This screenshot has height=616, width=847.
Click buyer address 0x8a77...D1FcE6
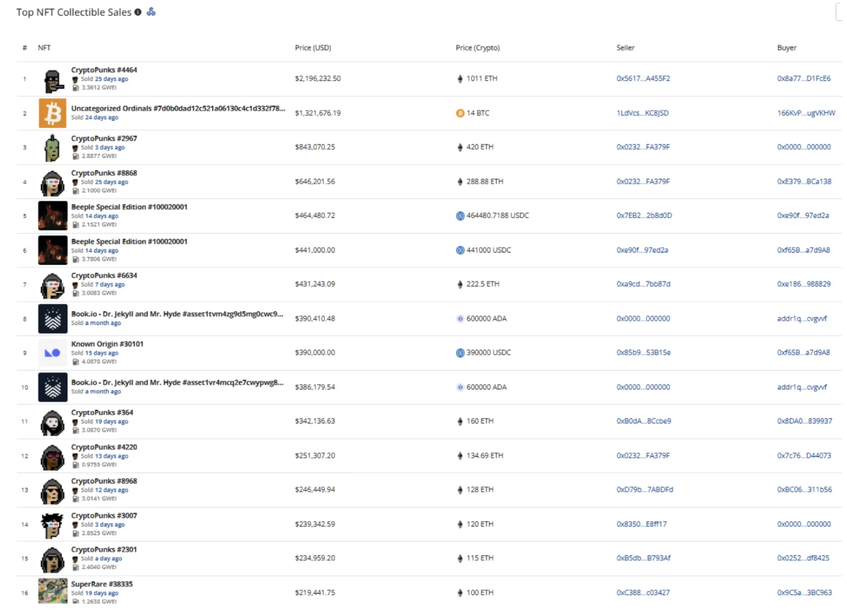click(x=804, y=78)
